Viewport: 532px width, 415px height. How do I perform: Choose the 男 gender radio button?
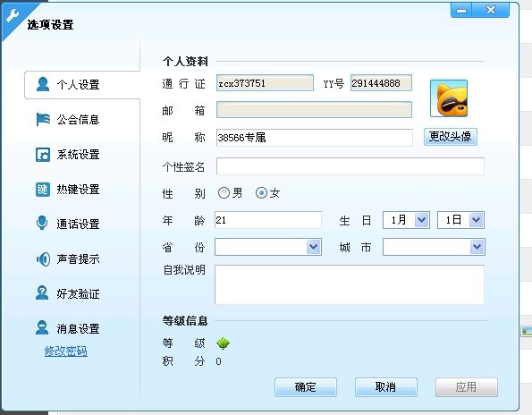pos(224,193)
